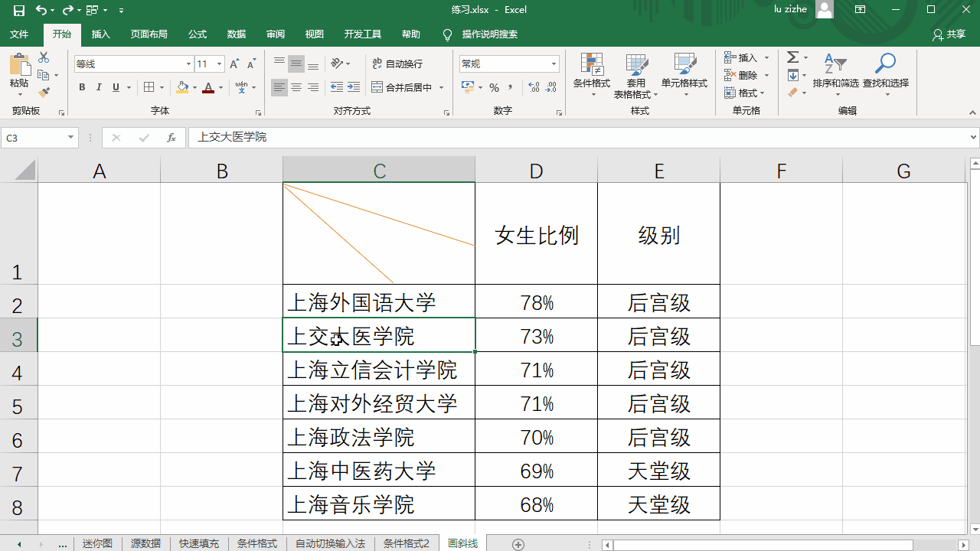
Task: Open Find and Select (查找和选择)
Action: click(x=886, y=75)
